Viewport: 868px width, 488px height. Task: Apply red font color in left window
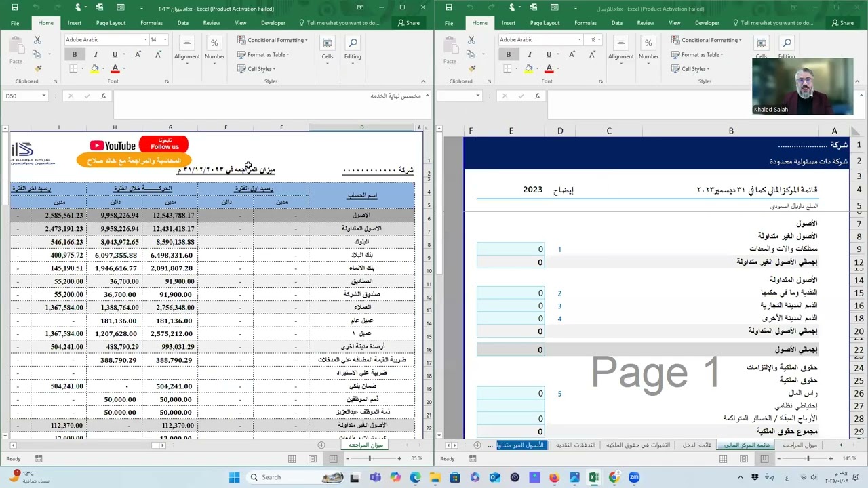coord(115,68)
